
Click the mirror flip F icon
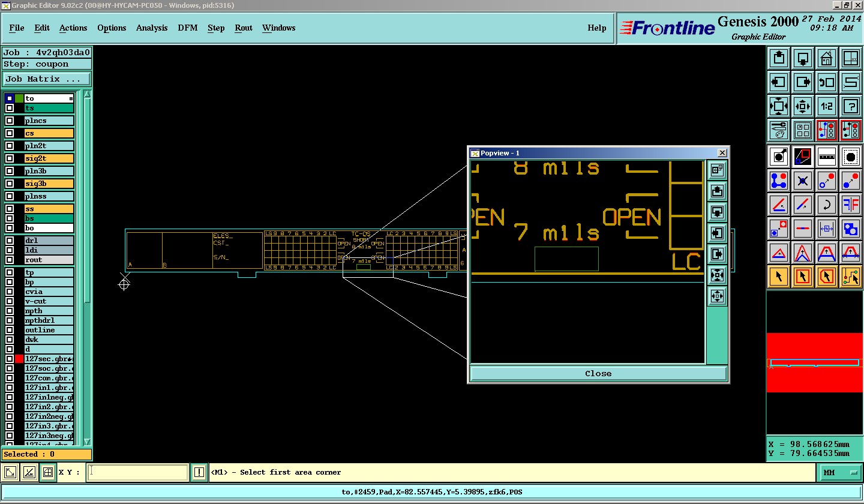(x=850, y=205)
